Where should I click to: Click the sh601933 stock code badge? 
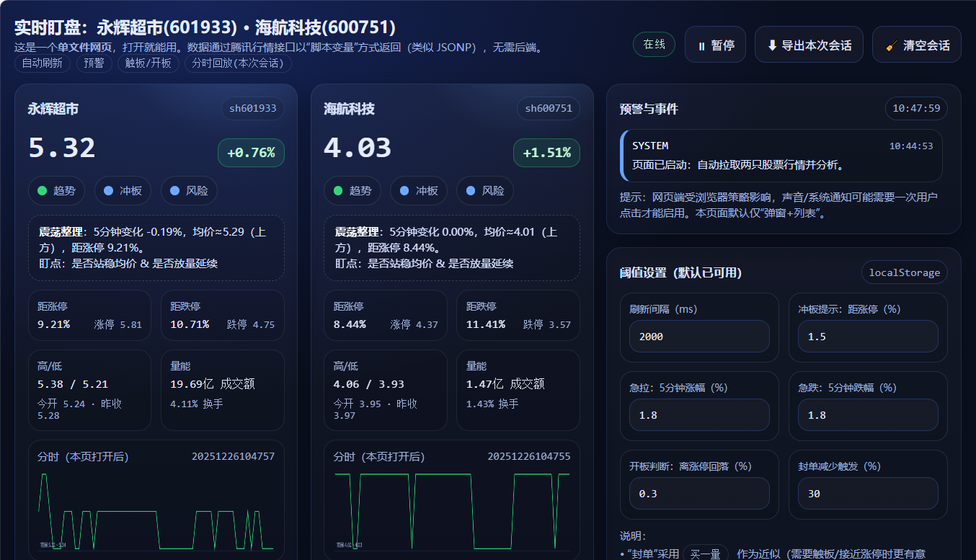point(253,109)
